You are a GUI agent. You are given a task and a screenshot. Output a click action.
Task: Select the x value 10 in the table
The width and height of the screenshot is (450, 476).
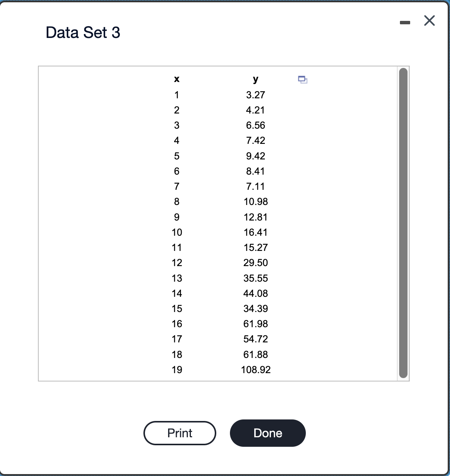click(x=177, y=232)
